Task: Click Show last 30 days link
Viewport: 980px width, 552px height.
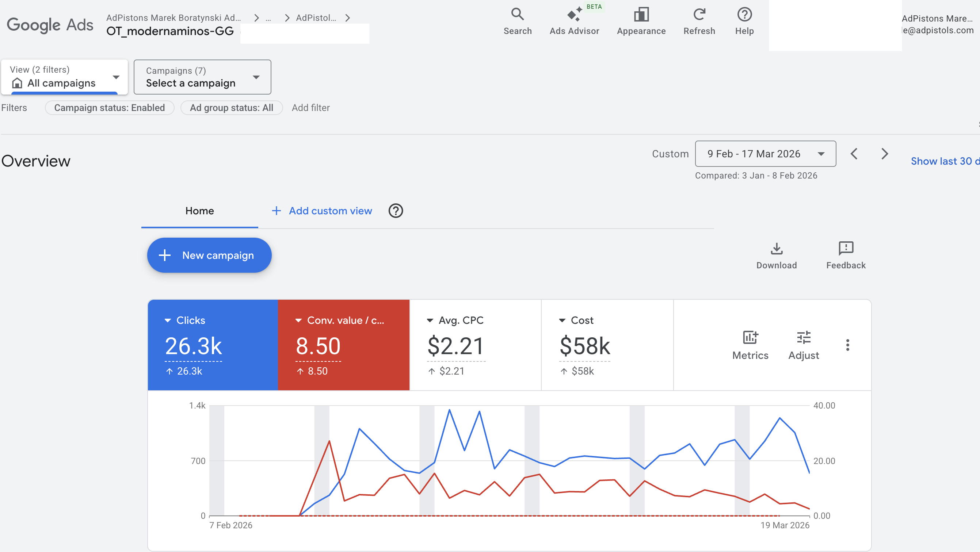Action: [945, 161]
